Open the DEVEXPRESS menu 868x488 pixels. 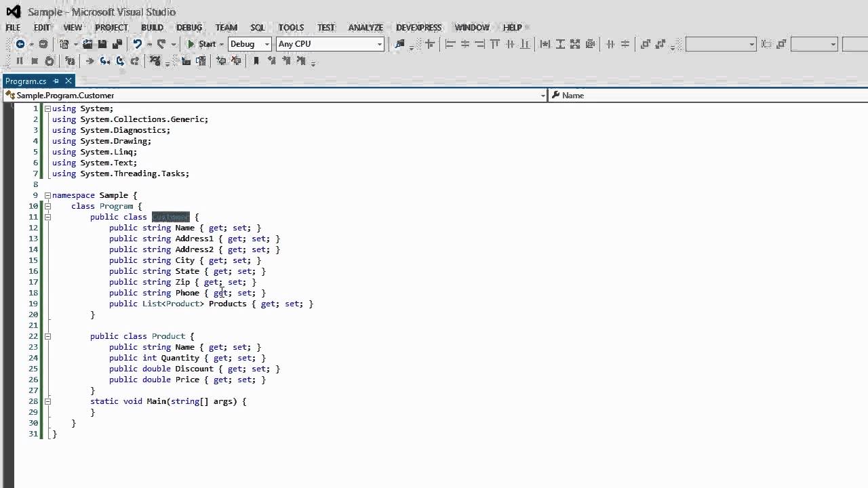pyautogui.click(x=418, y=28)
